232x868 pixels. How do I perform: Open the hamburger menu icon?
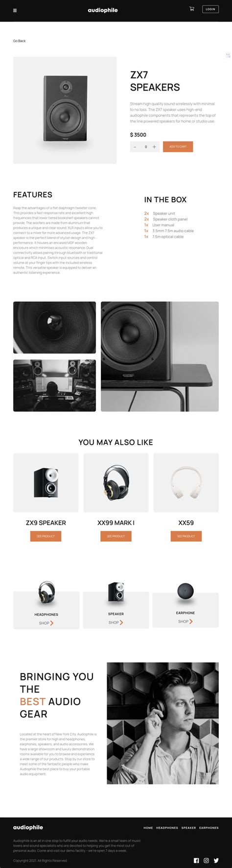[15, 10]
